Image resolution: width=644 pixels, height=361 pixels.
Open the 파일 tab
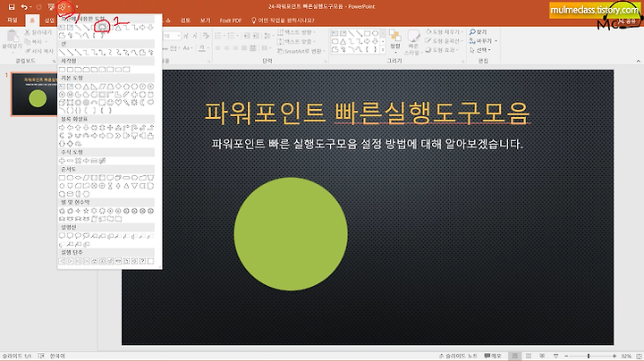tap(13, 20)
